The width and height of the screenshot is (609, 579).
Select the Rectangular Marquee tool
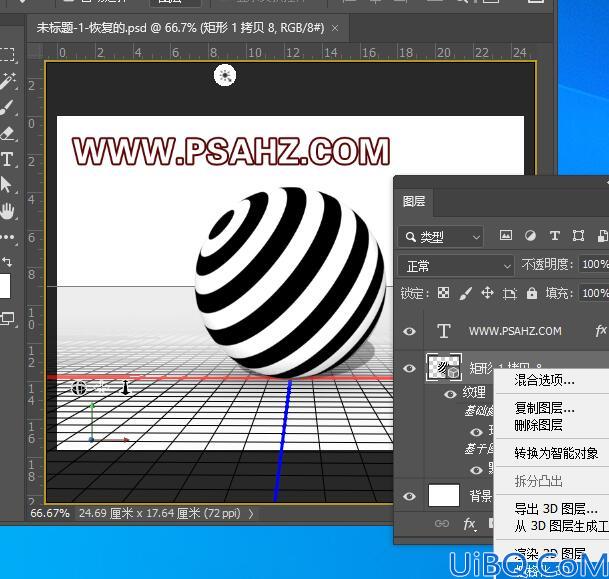(x=7, y=54)
